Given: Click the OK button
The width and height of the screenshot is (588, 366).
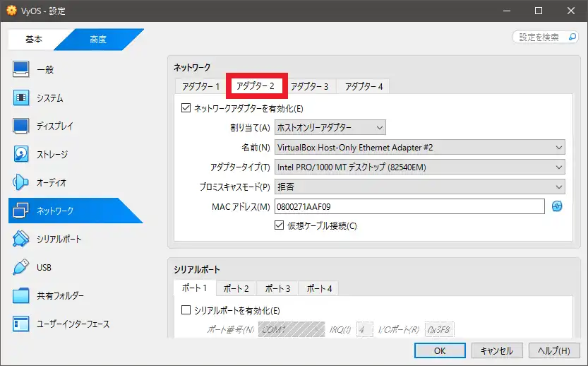Looking at the screenshot, I should (440, 350).
